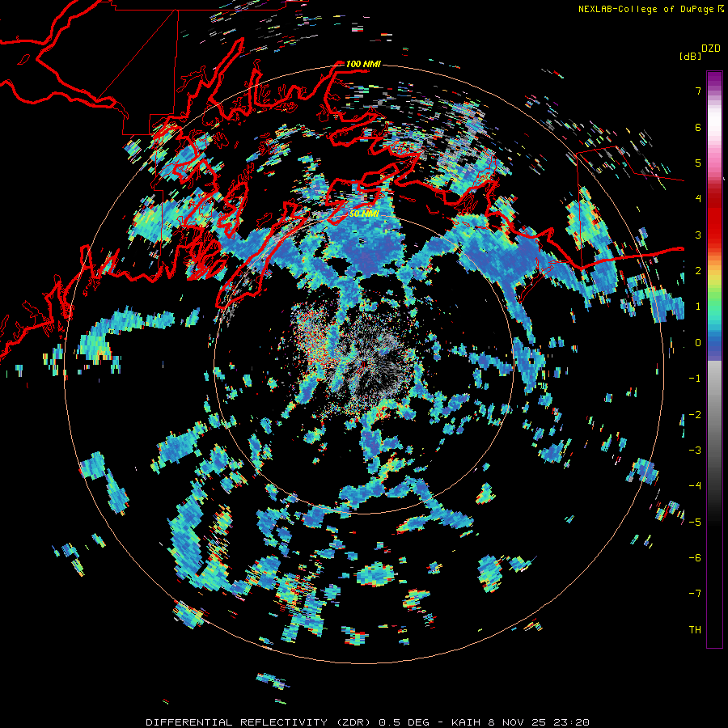Click the 100 NMI range ring label
The image size is (728, 728).
click(363, 64)
